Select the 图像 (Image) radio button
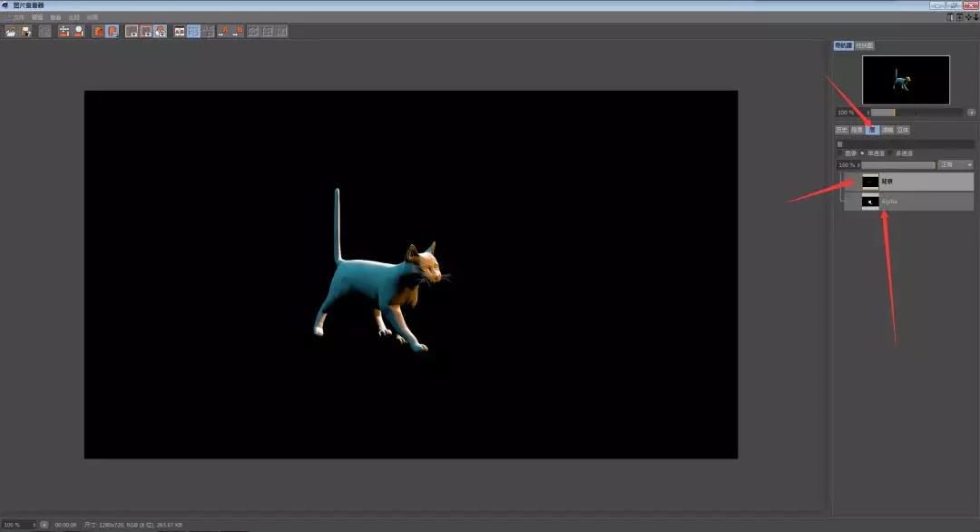Screen dimensions: 980x532 (840, 153)
